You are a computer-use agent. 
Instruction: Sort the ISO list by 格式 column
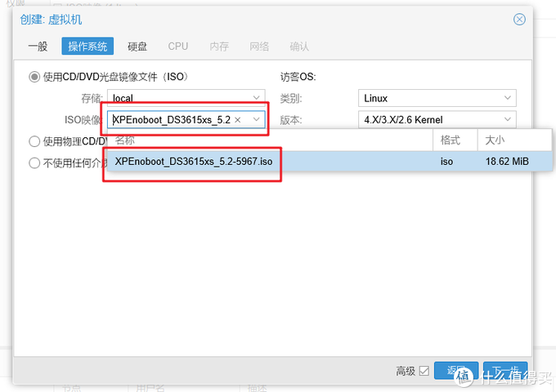(x=455, y=140)
